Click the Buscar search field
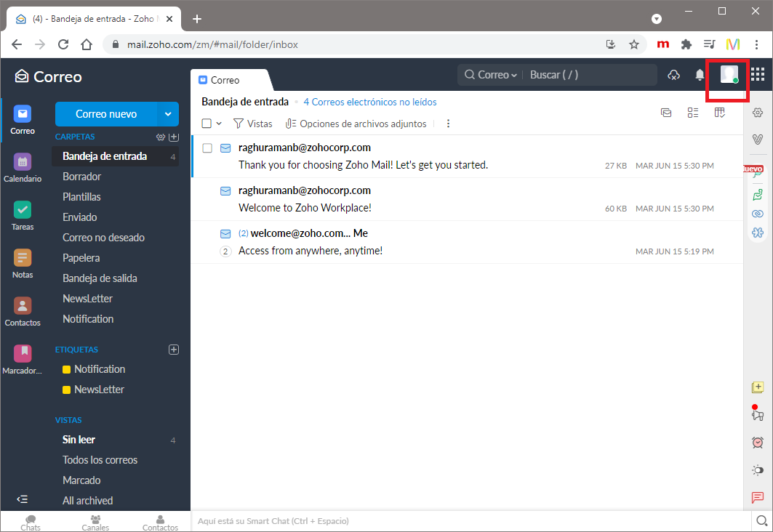The width and height of the screenshot is (773, 532). pos(589,75)
